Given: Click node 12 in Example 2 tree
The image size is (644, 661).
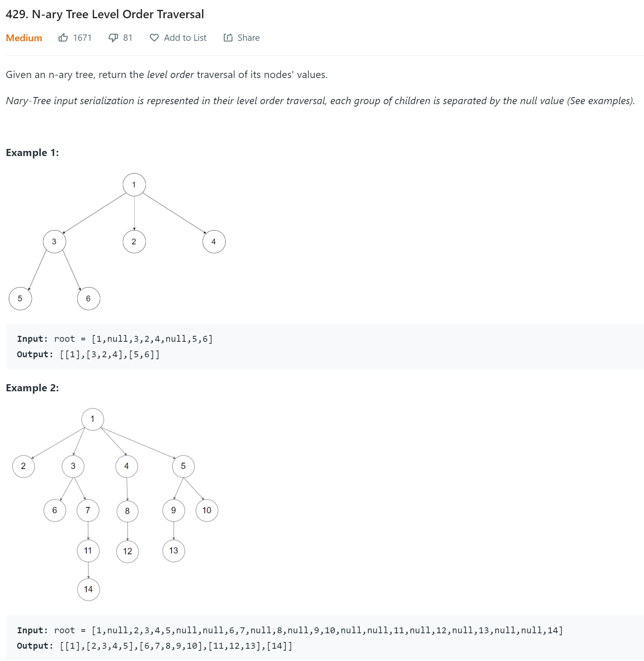Looking at the screenshot, I should (128, 551).
